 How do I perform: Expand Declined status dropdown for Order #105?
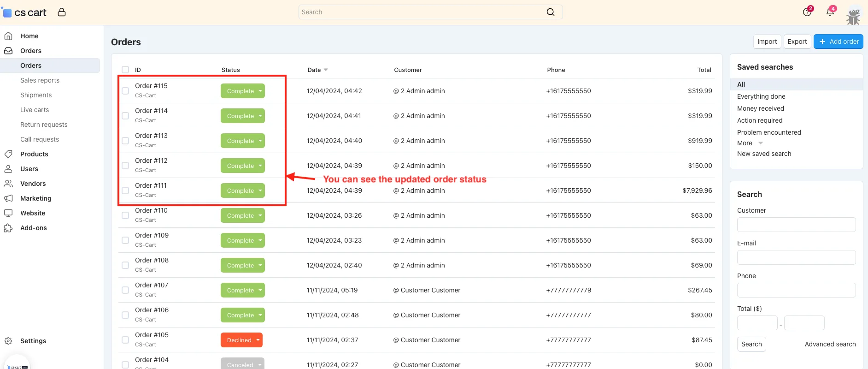click(258, 340)
